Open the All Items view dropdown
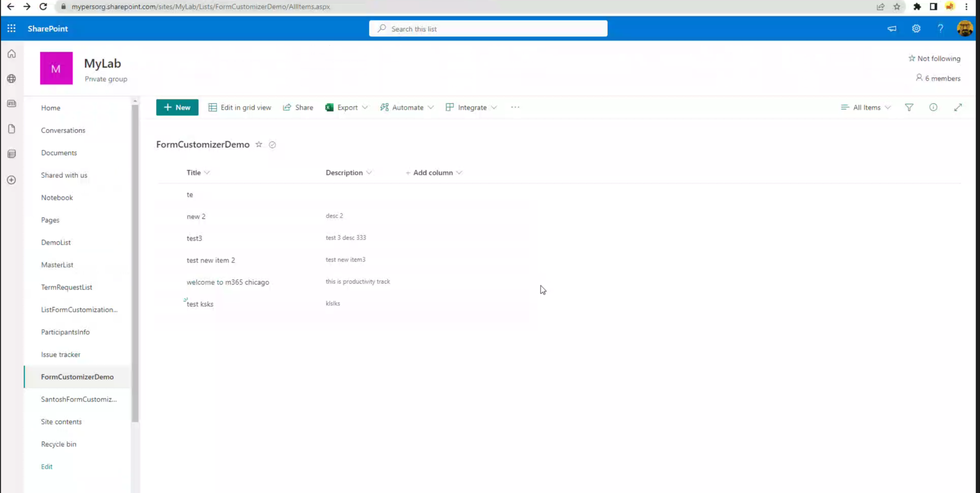 tap(866, 107)
